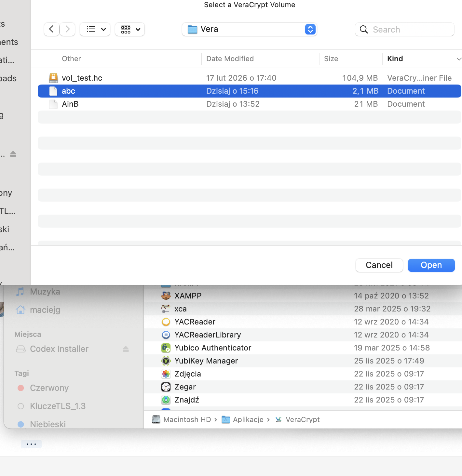
Task: Go forward with the right chevron button
Action: click(67, 29)
